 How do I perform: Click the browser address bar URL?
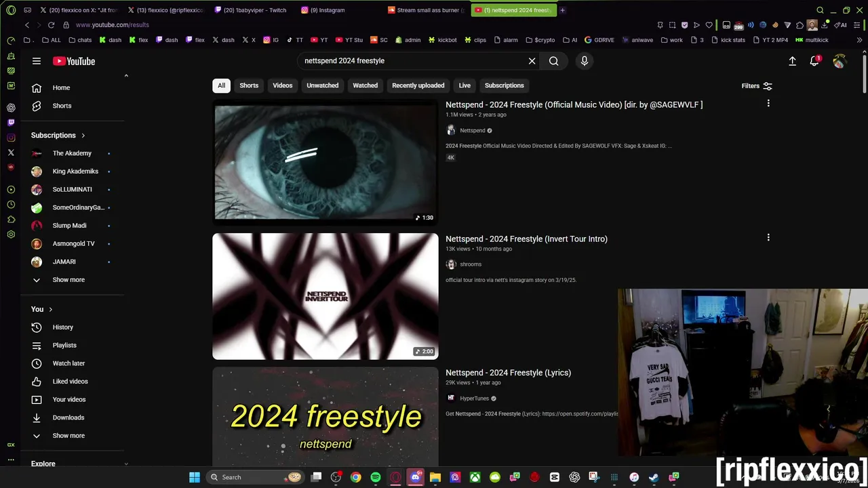pyautogui.click(x=112, y=25)
